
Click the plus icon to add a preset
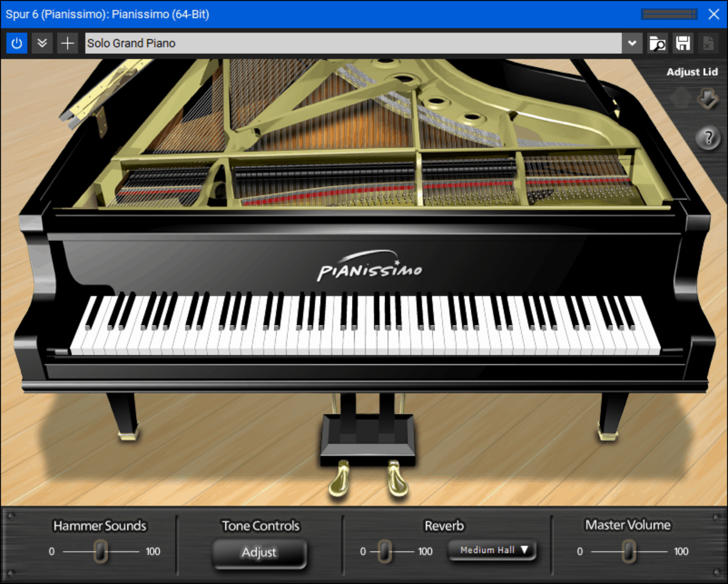pos(67,43)
